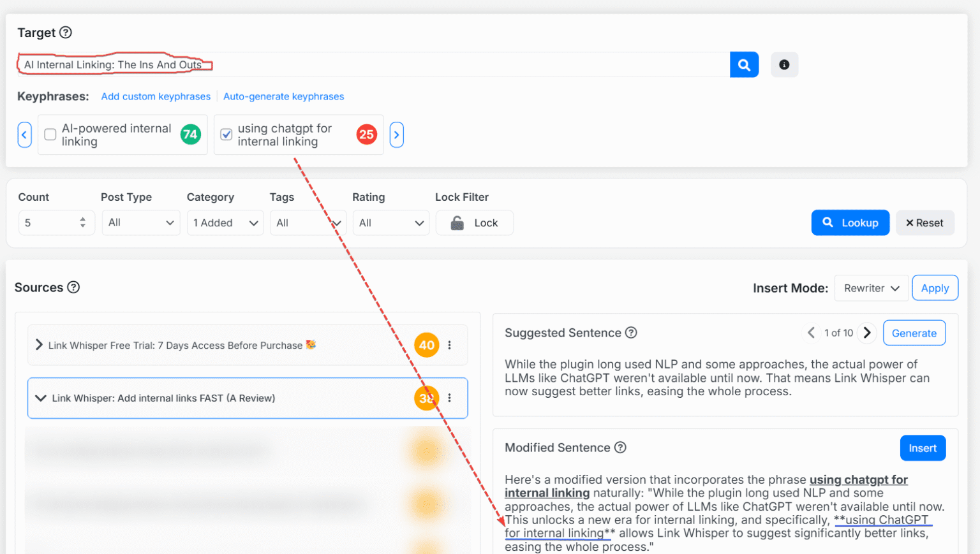
Task: Focus the Target search input field
Action: click(374, 64)
